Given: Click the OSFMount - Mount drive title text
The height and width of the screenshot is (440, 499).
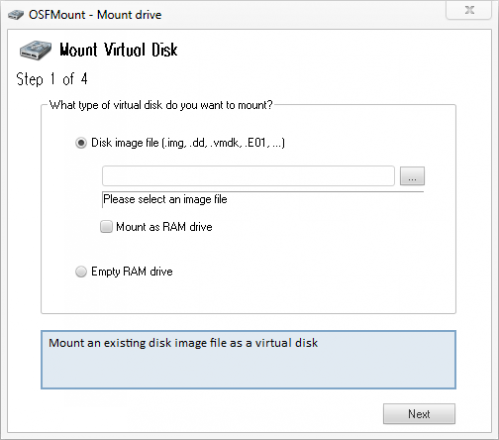Looking at the screenshot, I should [95, 15].
